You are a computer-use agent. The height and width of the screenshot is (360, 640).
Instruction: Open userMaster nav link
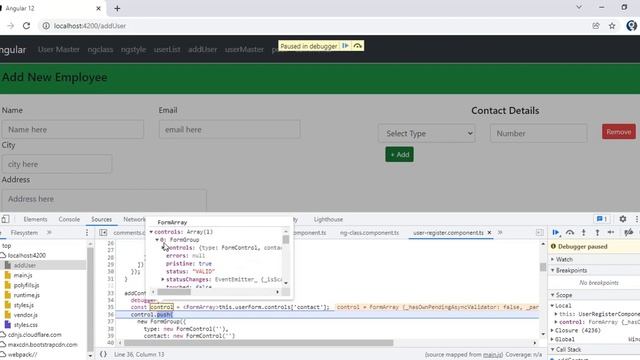(244, 49)
